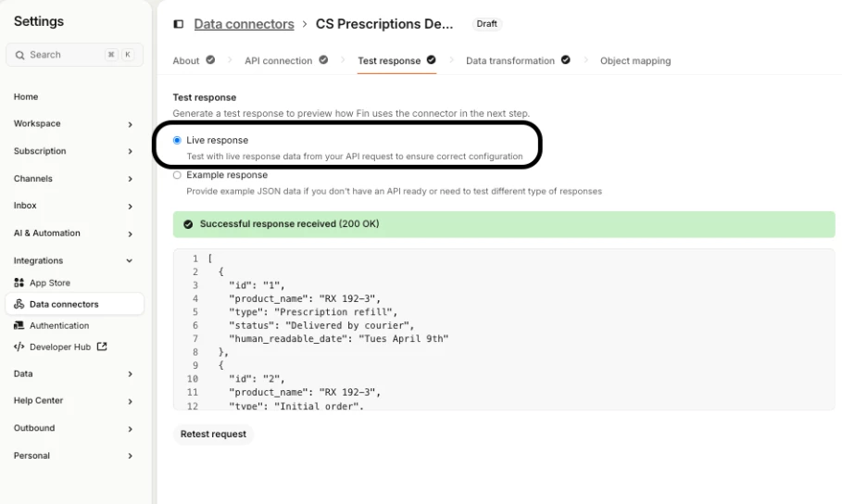Collapse the Integrations section

(x=130, y=261)
